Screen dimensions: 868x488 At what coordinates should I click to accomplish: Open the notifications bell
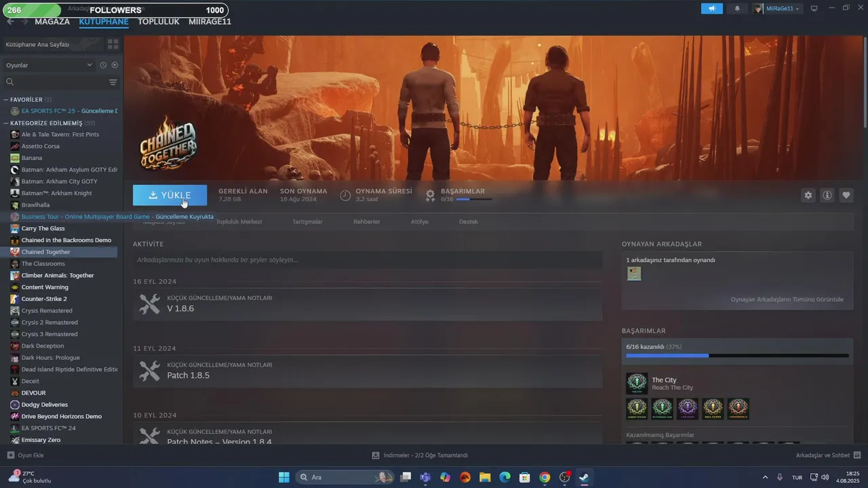click(737, 8)
